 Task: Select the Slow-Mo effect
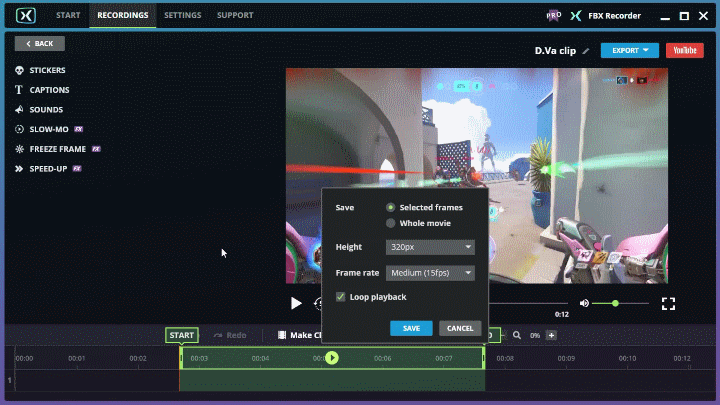pyautogui.click(x=49, y=129)
